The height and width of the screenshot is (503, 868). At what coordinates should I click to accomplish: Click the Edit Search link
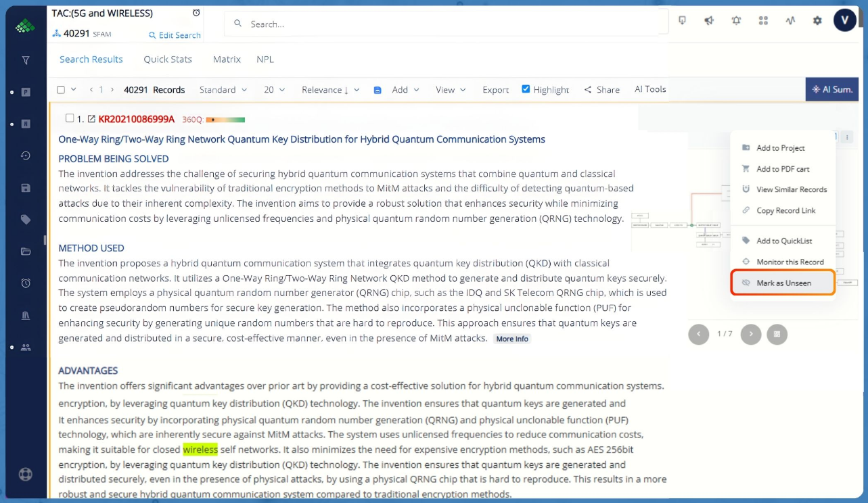pos(175,35)
